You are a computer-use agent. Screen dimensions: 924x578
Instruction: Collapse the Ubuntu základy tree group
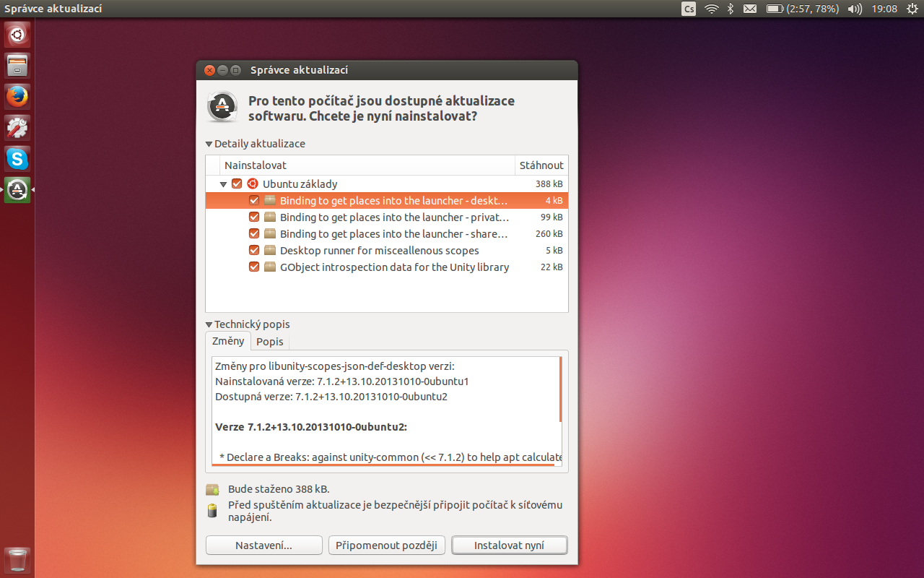click(224, 184)
